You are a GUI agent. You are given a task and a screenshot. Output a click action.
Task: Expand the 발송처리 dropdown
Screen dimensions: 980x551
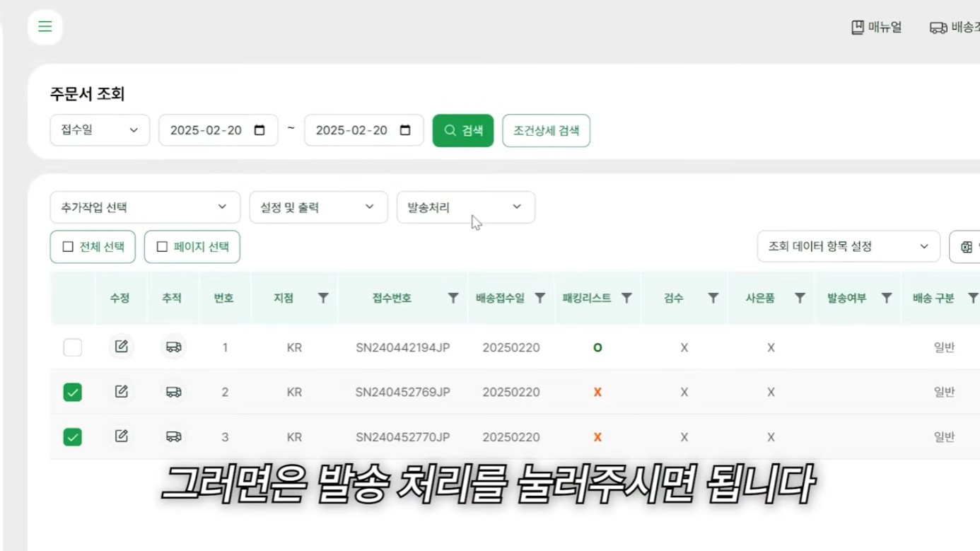(465, 207)
